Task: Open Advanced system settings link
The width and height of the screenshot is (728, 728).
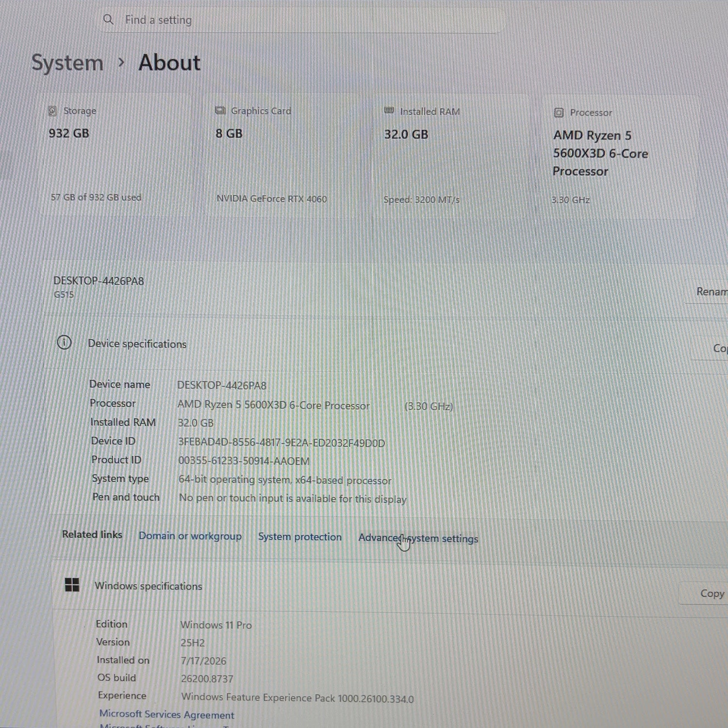Action: pyautogui.click(x=418, y=538)
